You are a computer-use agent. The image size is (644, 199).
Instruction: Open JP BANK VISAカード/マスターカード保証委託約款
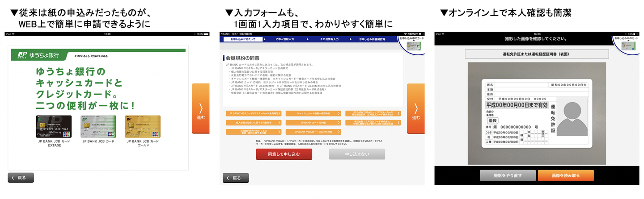373,114
